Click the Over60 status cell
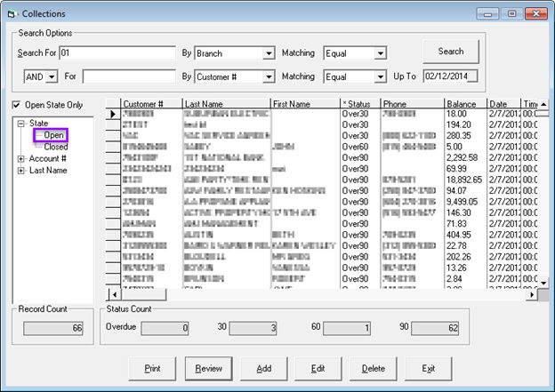Image resolution: width=555 pixels, height=392 pixels. (360, 148)
